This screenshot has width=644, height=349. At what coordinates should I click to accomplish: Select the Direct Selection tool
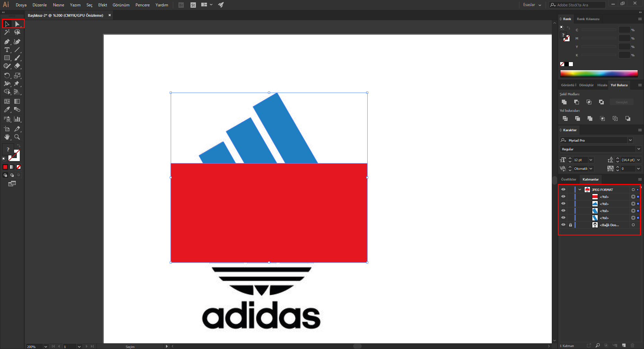point(17,24)
